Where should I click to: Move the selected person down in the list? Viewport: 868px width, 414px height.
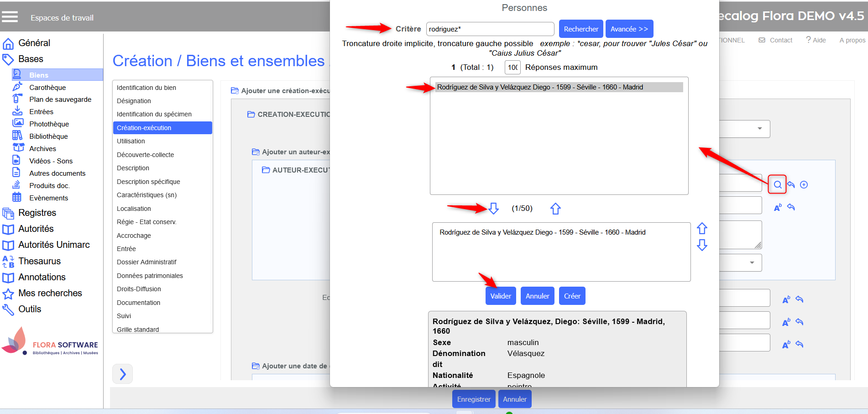click(702, 245)
